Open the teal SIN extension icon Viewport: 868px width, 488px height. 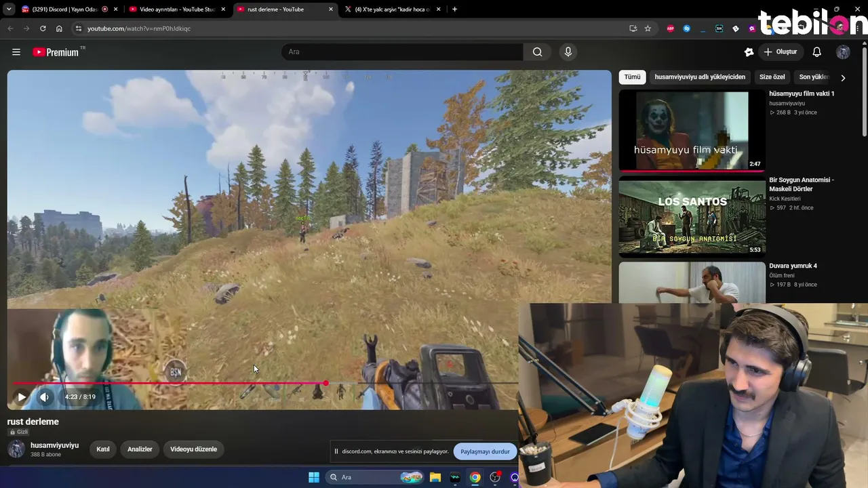(719, 28)
